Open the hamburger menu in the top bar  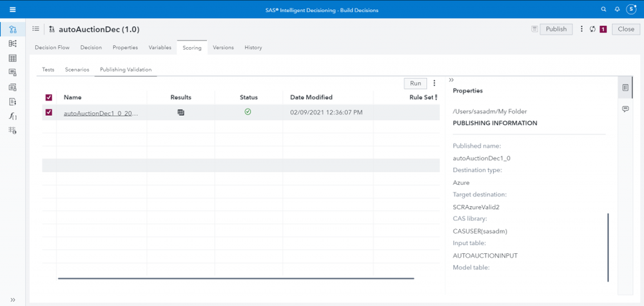(x=12, y=10)
